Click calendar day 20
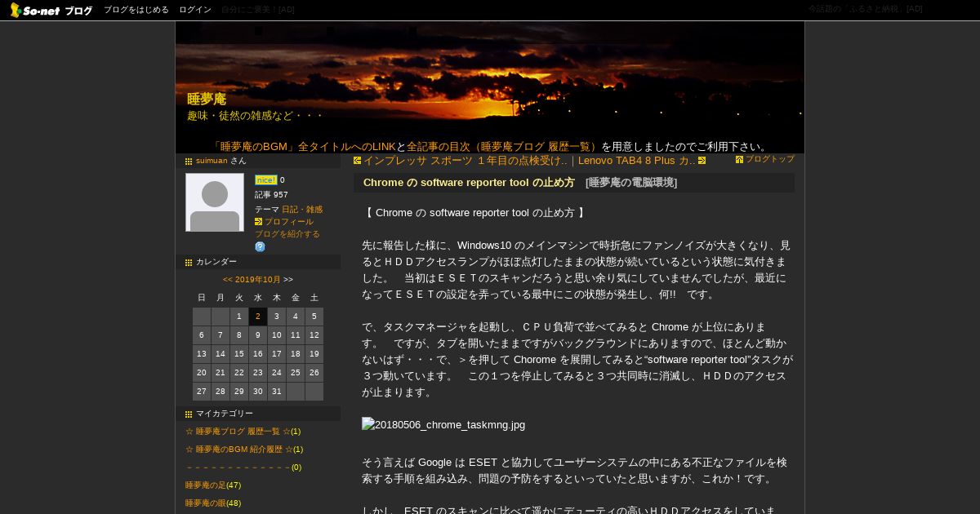Image resolution: width=980 pixels, height=514 pixels. [x=202, y=373]
